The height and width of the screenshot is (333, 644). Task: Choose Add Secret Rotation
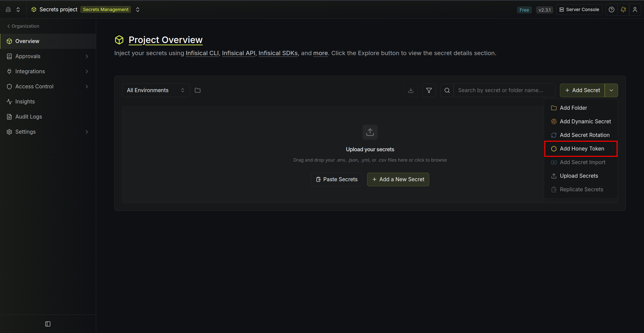tap(581, 135)
